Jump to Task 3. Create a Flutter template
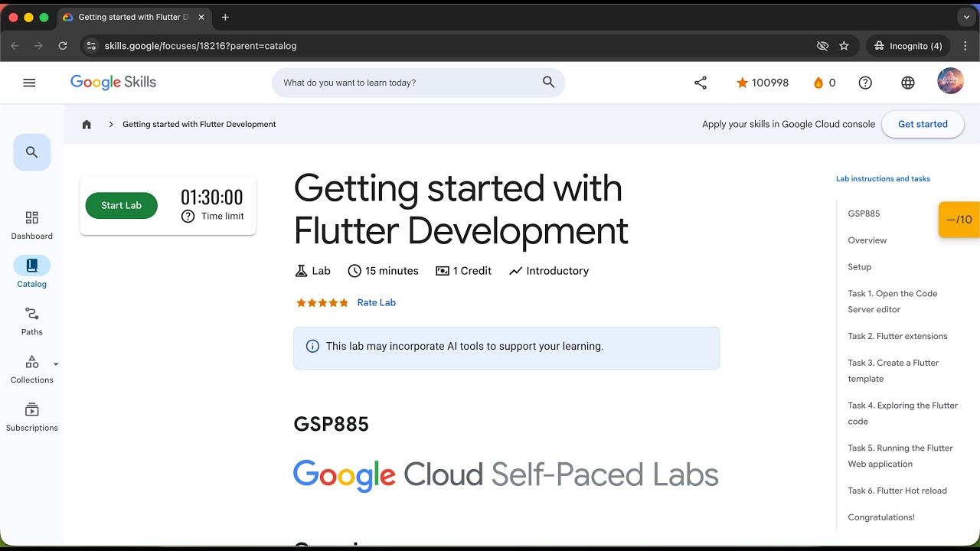980x551 pixels. point(893,370)
